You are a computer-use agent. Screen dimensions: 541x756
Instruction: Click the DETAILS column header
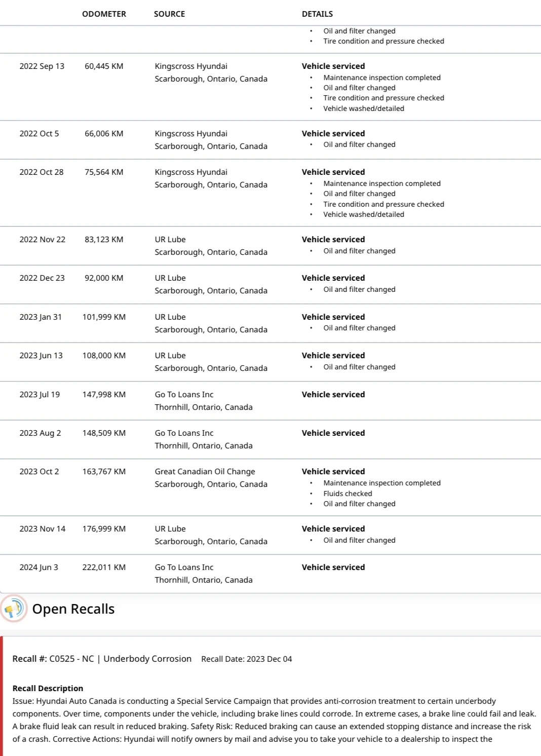[317, 14]
